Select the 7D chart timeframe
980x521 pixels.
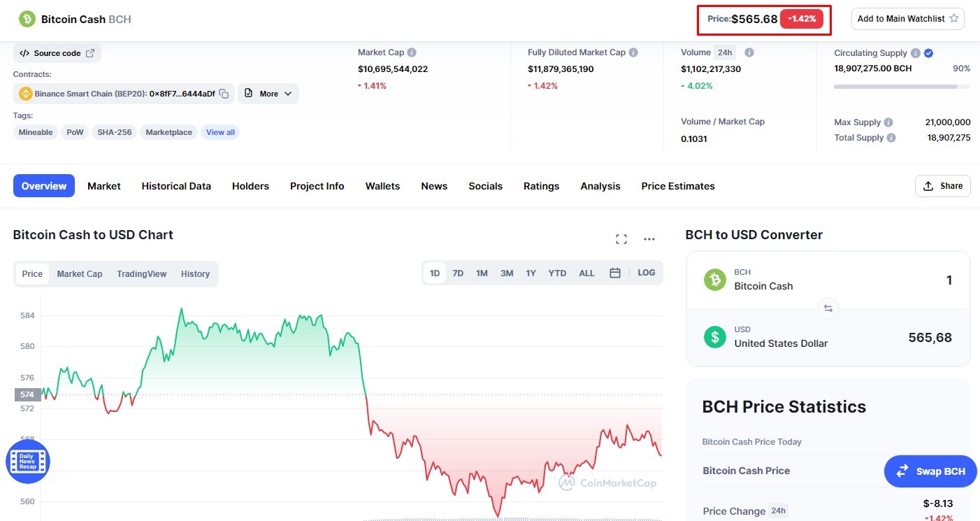click(x=458, y=273)
